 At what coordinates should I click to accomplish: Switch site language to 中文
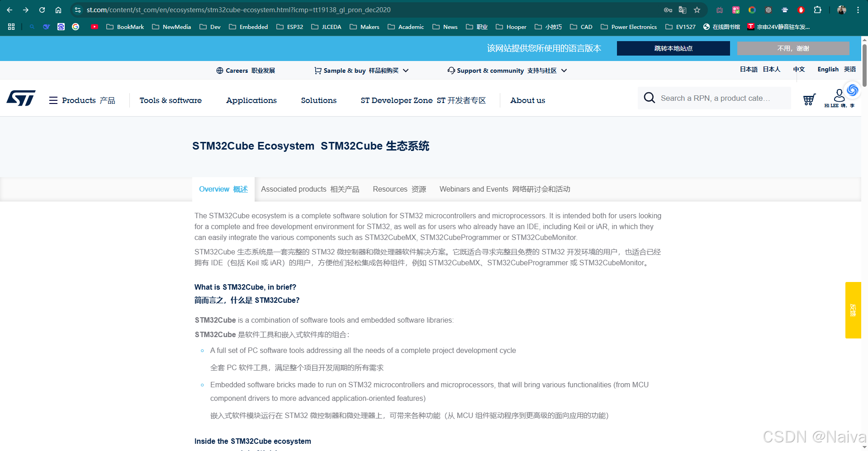[799, 69]
